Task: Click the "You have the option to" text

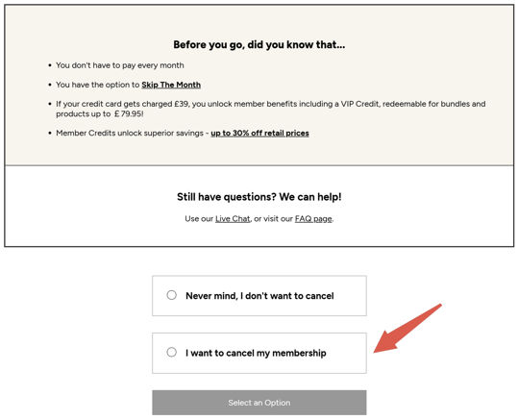Action: [97, 85]
